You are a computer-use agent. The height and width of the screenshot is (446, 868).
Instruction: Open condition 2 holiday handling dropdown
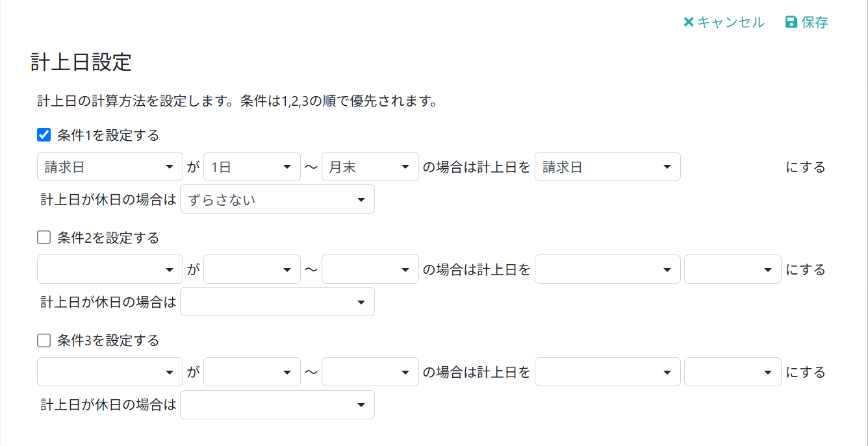(277, 302)
